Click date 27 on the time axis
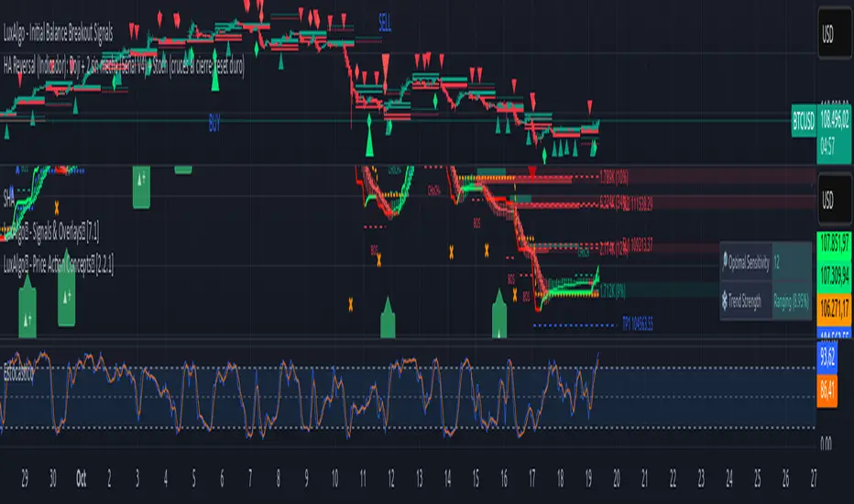854x504 pixels. (x=814, y=479)
